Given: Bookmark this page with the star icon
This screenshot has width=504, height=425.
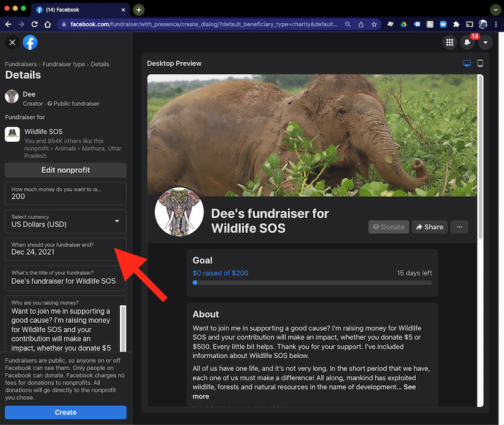Looking at the screenshot, I should point(374,25).
